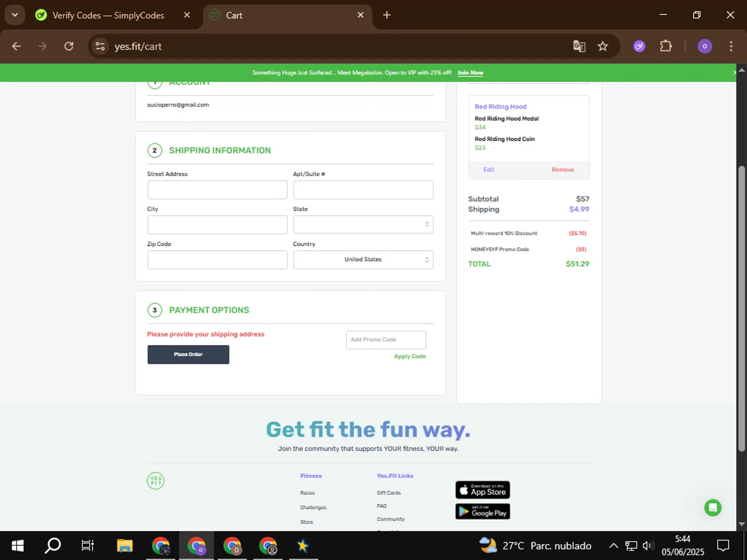Close the Cart tab

[361, 15]
